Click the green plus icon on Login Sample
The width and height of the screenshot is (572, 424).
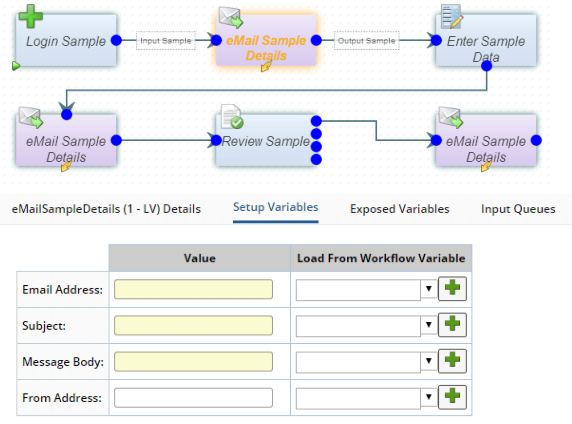(x=31, y=16)
